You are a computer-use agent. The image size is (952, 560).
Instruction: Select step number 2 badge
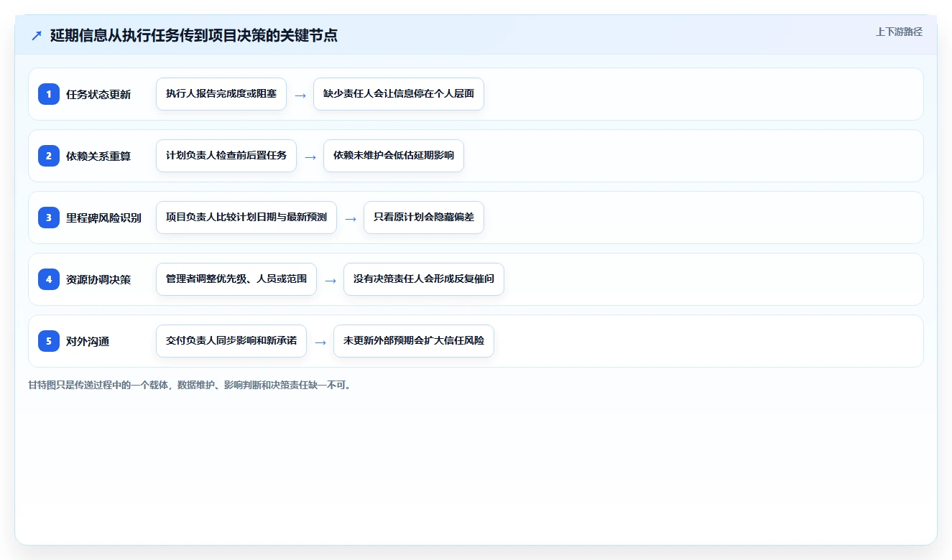(x=49, y=155)
